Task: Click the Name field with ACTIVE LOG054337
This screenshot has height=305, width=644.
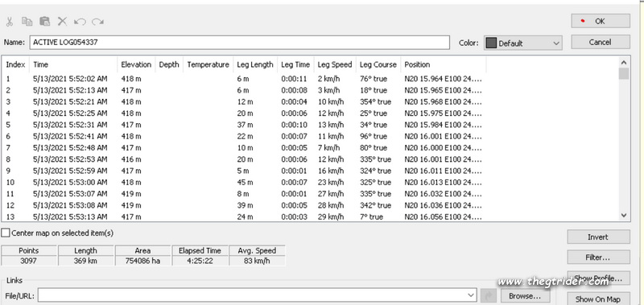Action: (239, 43)
